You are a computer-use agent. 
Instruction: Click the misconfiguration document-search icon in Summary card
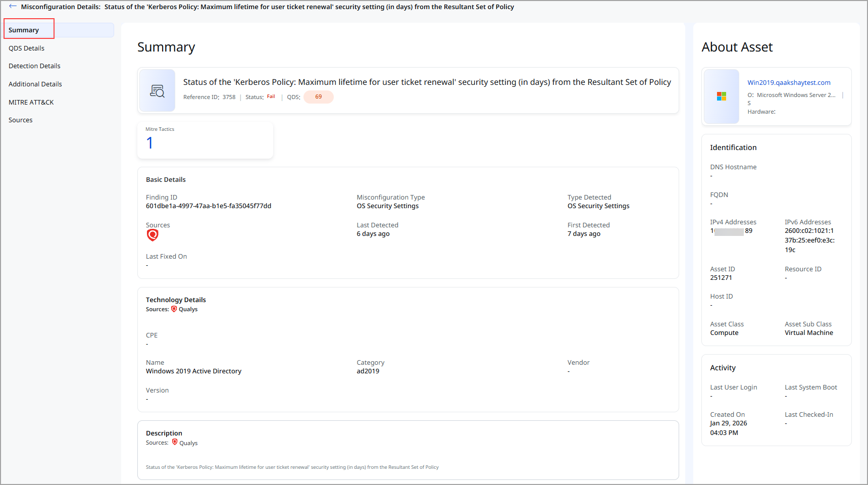click(157, 90)
